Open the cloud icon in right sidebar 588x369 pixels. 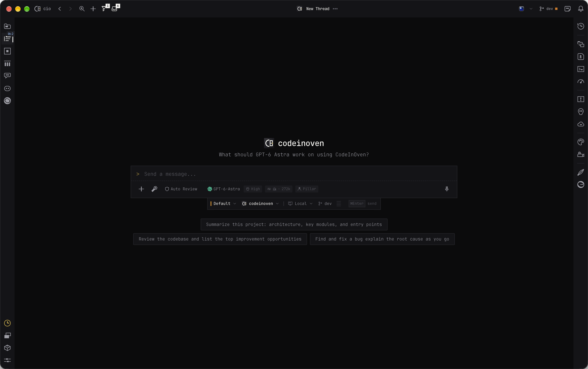coord(581,124)
